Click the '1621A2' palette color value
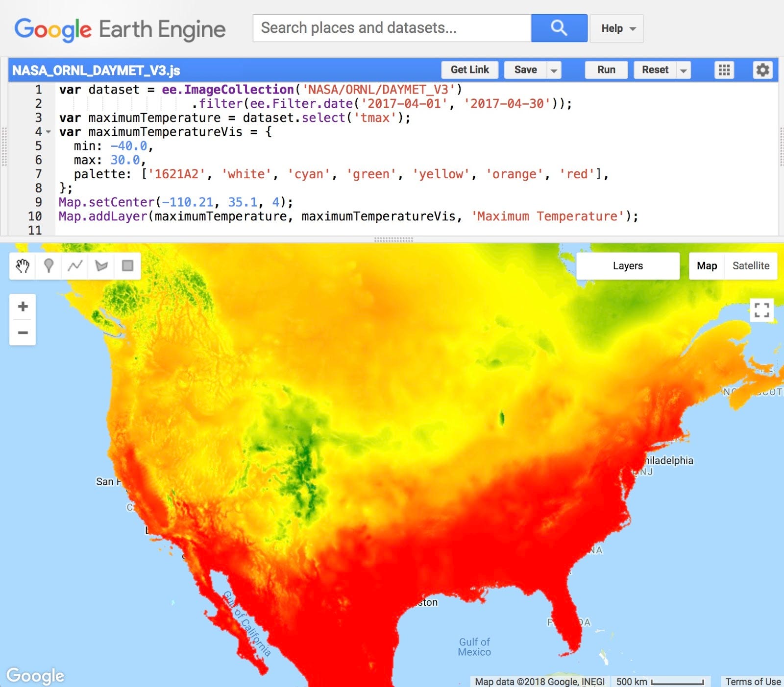This screenshot has width=784, height=687. (176, 174)
